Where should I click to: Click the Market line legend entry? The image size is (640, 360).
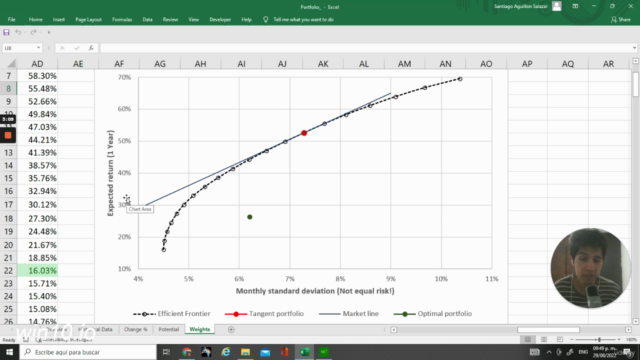349,314
